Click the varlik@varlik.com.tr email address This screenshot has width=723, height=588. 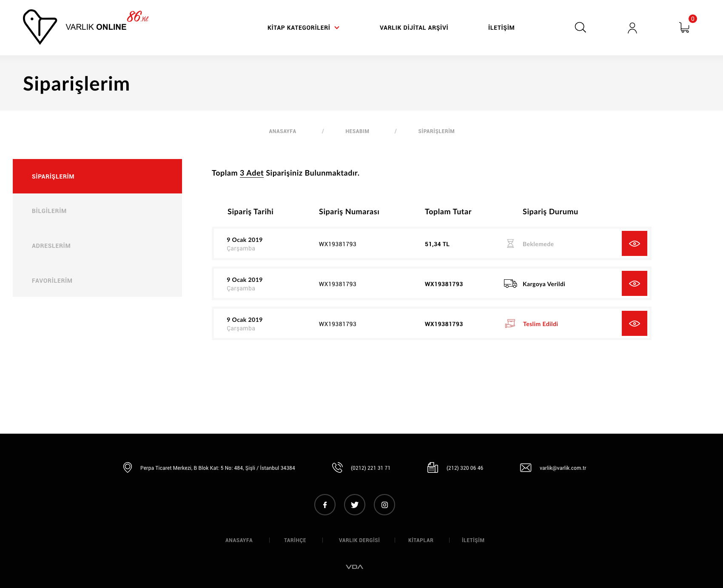[x=563, y=468]
